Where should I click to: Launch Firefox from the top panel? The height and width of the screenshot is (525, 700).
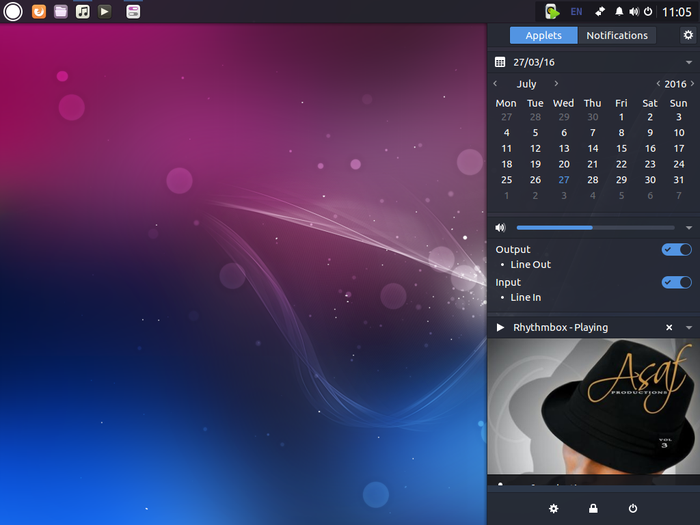pos(39,11)
